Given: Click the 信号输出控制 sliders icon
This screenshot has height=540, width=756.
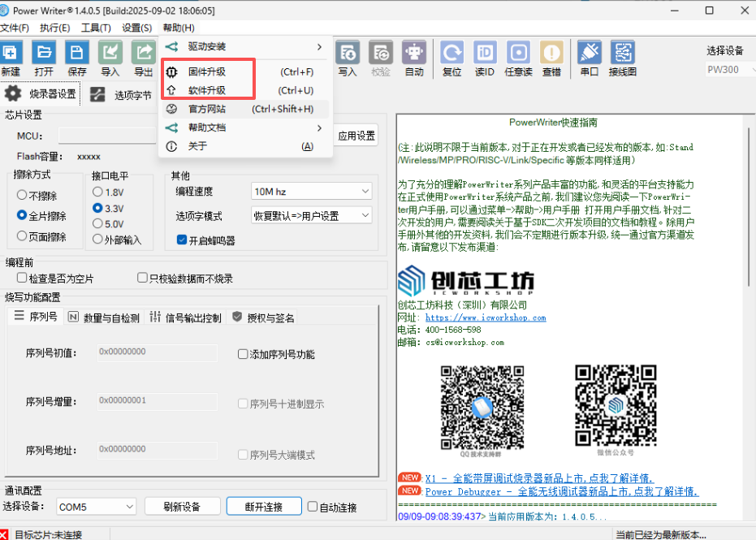Looking at the screenshot, I should (x=155, y=317).
